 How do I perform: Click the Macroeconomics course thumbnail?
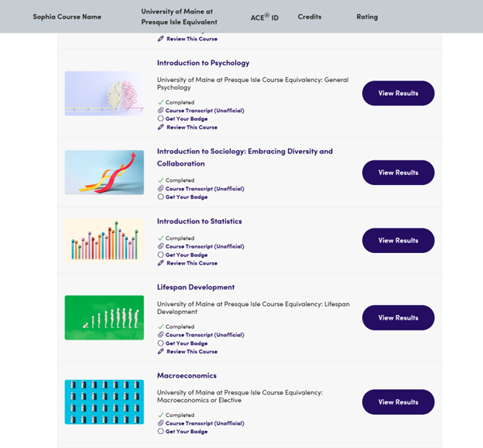tap(104, 402)
